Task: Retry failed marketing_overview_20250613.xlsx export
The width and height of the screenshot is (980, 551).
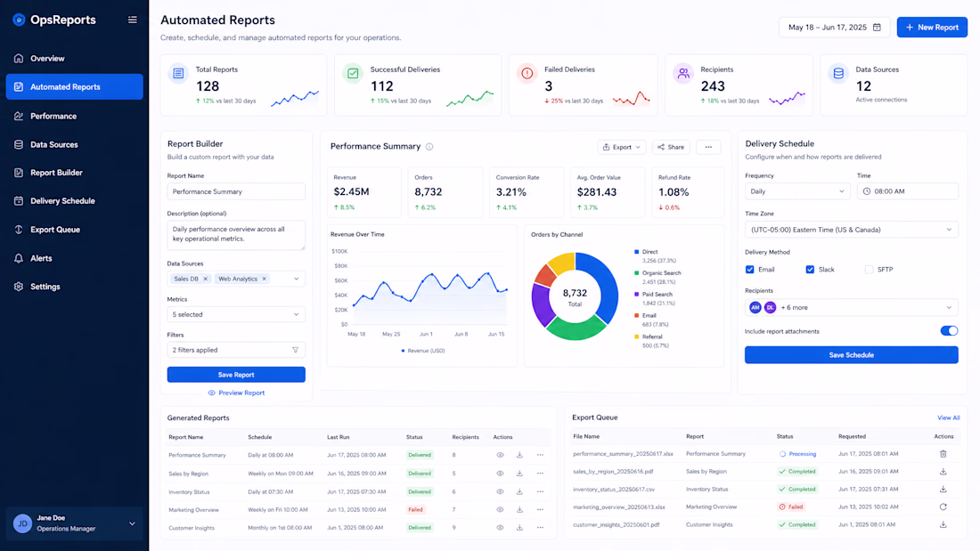Action: pyautogui.click(x=943, y=507)
